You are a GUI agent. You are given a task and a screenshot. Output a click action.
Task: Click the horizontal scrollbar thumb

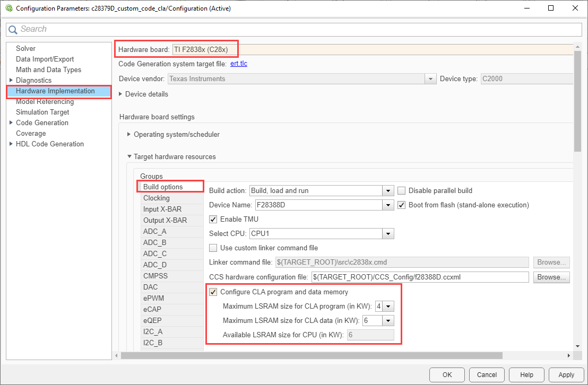tap(312, 355)
